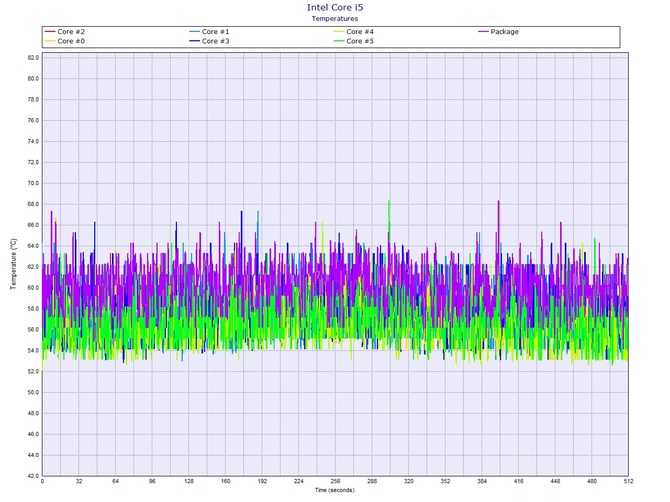Screen dimensions: 670x502
Task: Click the 512 tick on time axis
Action: (629, 481)
